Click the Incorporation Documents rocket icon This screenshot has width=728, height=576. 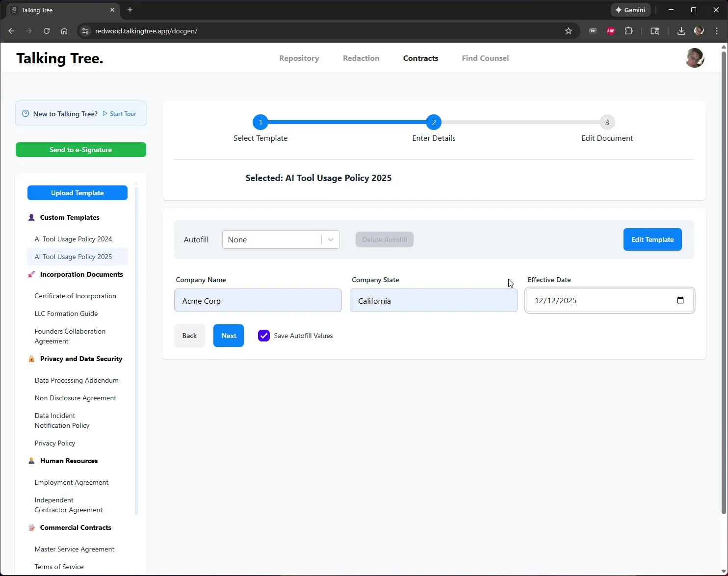[31, 274]
